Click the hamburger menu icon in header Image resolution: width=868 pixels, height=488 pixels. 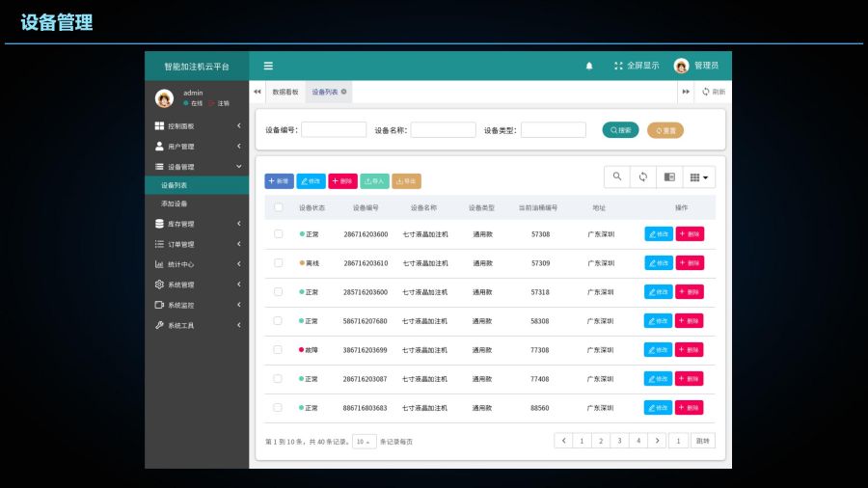click(268, 66)
